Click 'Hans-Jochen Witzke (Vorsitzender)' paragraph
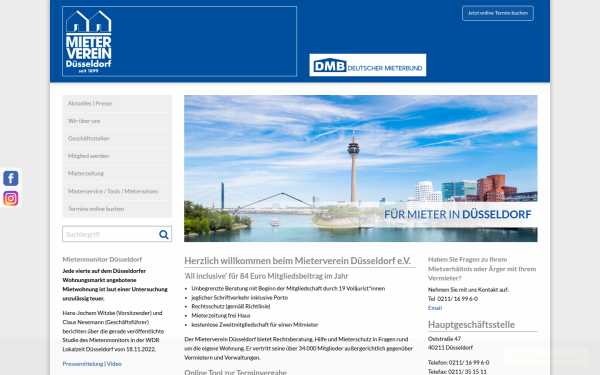This screenshot has width=600, height=375. pyautogui.click(x=113, y=331)
